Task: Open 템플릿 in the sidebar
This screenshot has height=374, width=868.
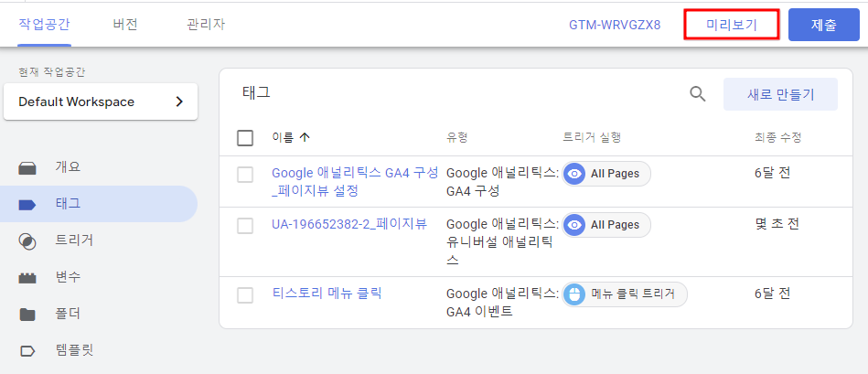Action: (74, 350)
